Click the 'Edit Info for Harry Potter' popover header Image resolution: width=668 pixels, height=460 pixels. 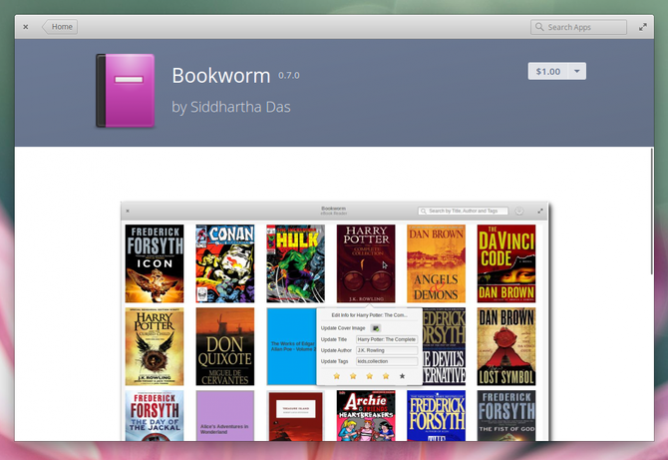coord(369,315)
